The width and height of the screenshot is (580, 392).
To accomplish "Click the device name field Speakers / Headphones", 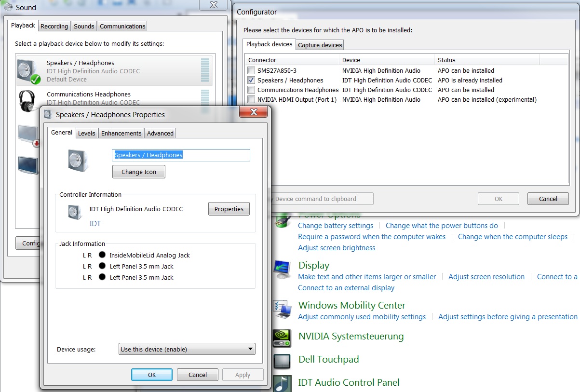I will click(181, 155).
